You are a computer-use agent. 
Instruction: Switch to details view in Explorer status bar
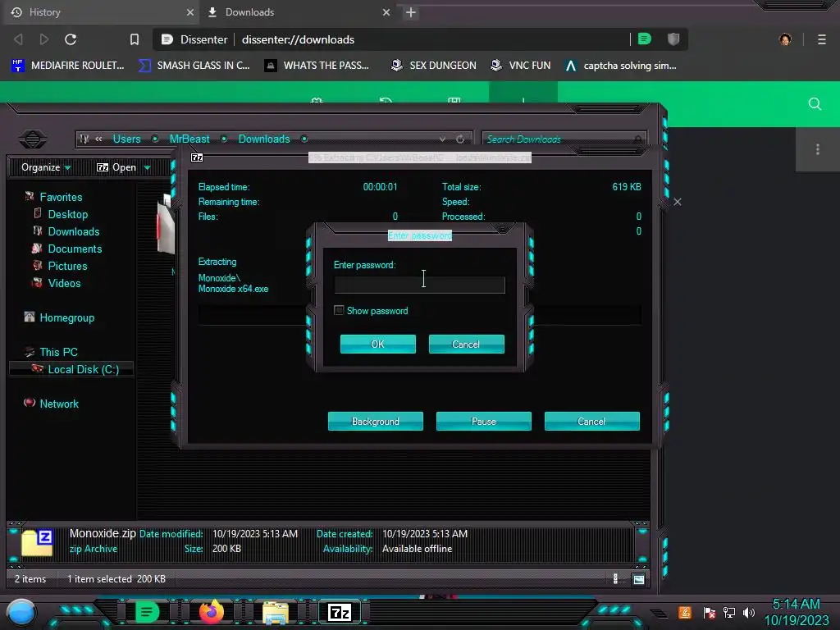(x=615, y=578)
